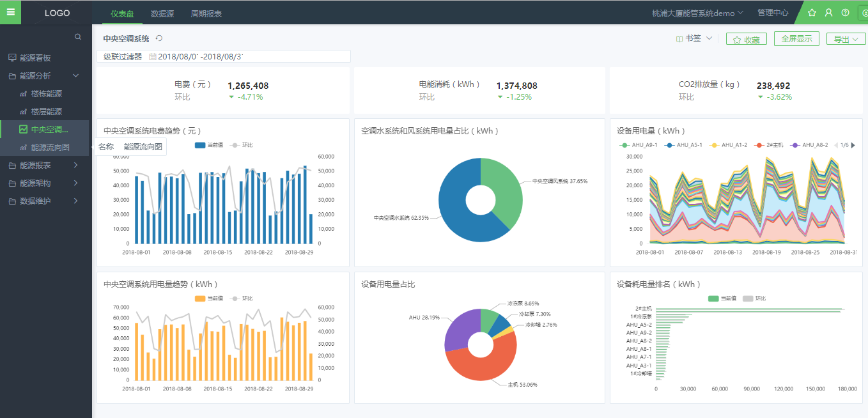
Task: Click the sidebar search icon
Action: pyautogui.click(x=78, y=37)
